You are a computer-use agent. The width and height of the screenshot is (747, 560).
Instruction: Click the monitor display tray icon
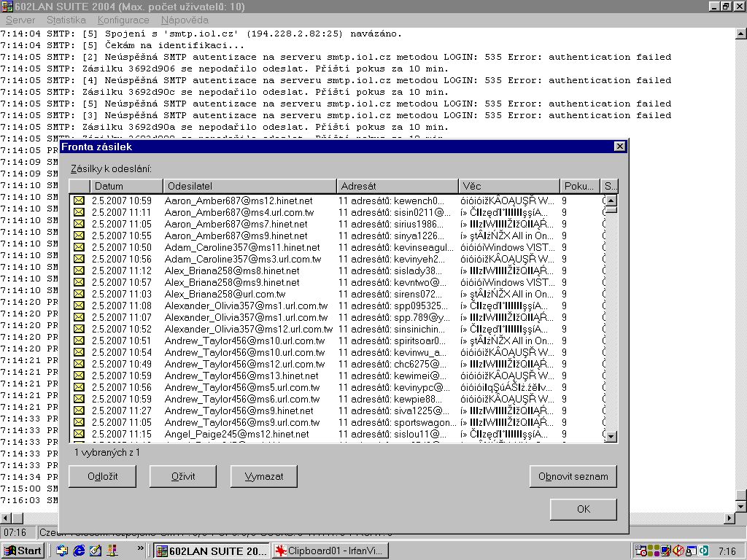coord(665,551)
